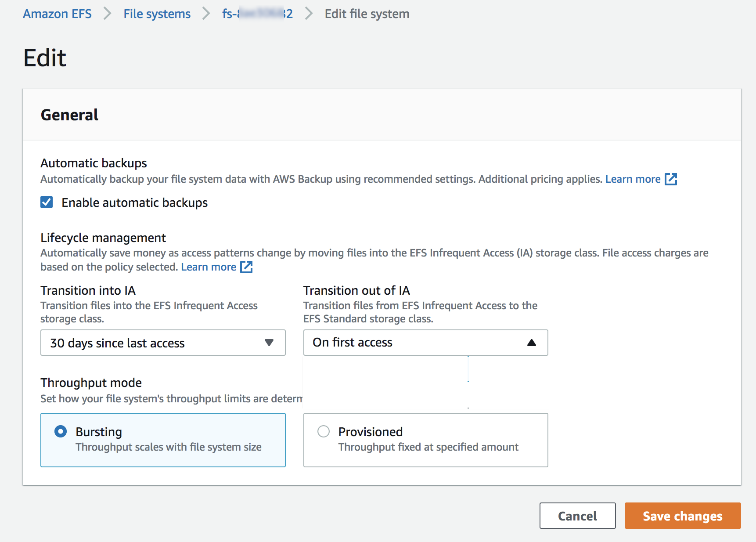Open the 30 days since last access dropdown
The height and width of the screenshot is (542, 756).
tap(162, 343)
